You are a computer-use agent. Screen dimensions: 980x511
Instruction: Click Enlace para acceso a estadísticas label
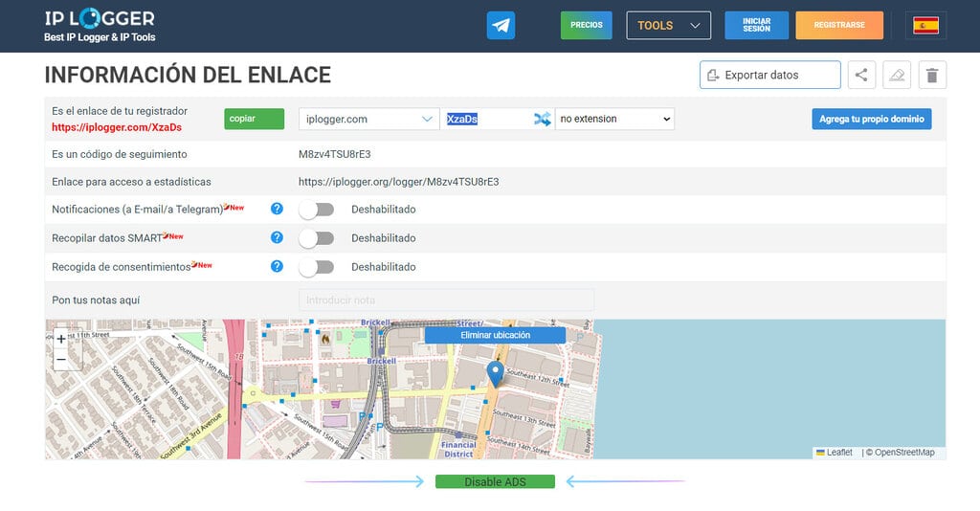pos(131,182)
